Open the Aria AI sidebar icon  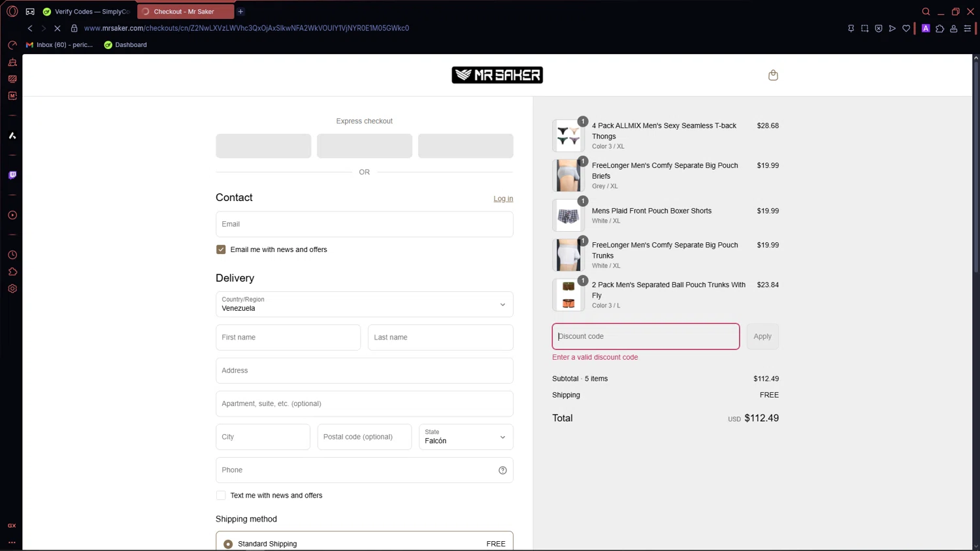point(12,136)
